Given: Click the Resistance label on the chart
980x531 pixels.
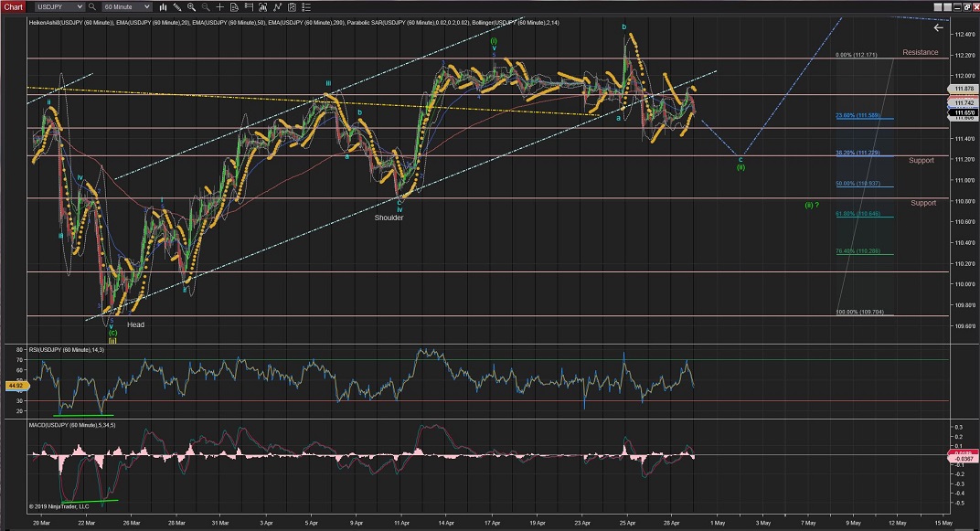Looking at the screenshot, I should [920, 52].
